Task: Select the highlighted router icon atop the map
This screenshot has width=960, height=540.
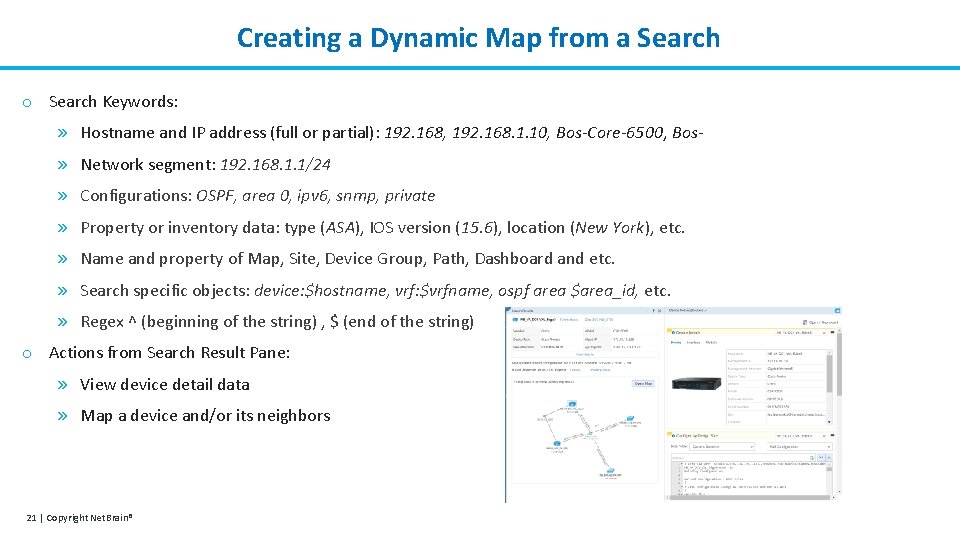Action: (571, 404)
